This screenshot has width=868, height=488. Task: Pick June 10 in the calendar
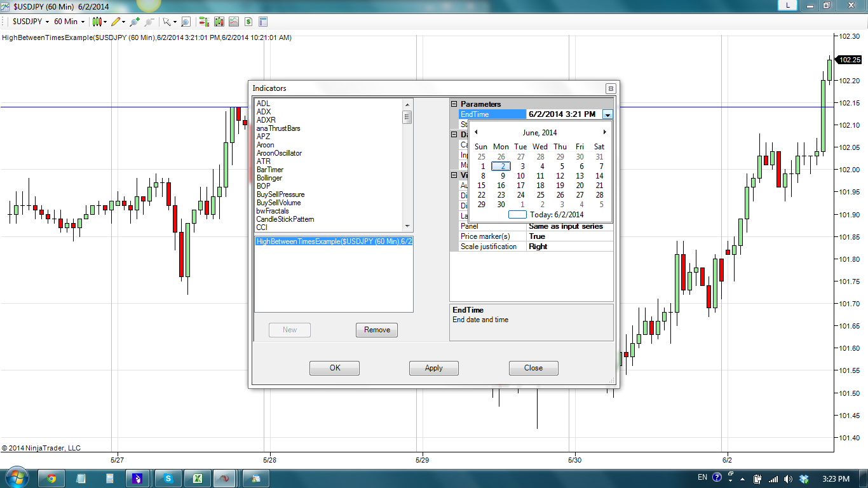(520, 176)
